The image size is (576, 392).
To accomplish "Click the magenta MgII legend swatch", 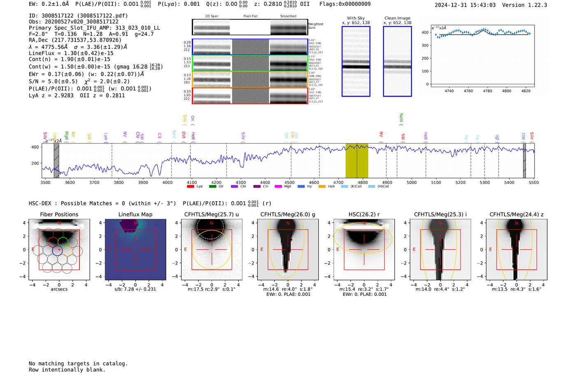I will (278, 186).
